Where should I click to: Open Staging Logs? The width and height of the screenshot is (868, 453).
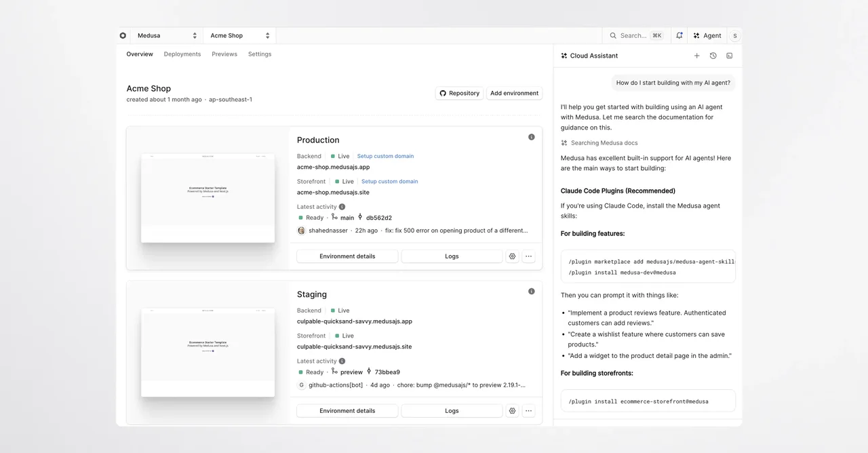452,410
